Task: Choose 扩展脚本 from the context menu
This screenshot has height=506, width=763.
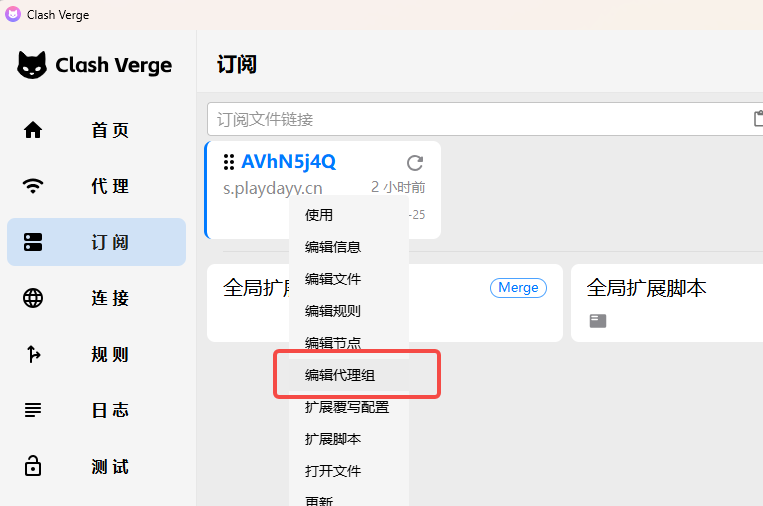Action: 349,439
